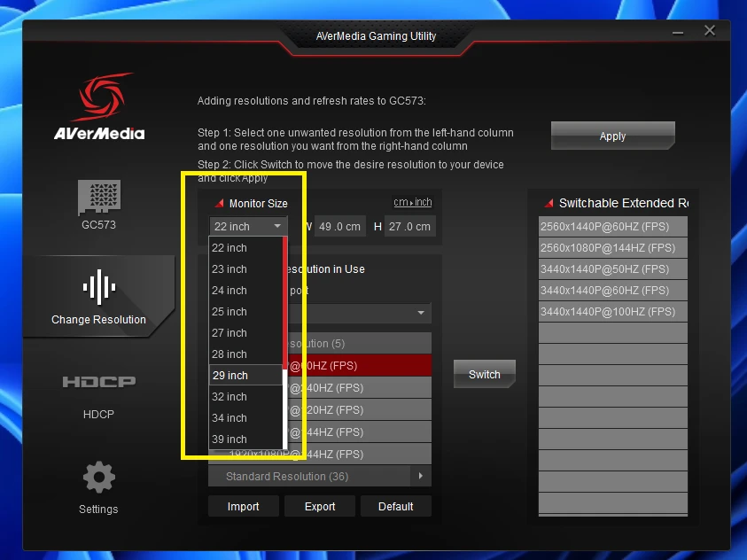Click the Export button
Viewport: 747px width, 560px height.
320,506
